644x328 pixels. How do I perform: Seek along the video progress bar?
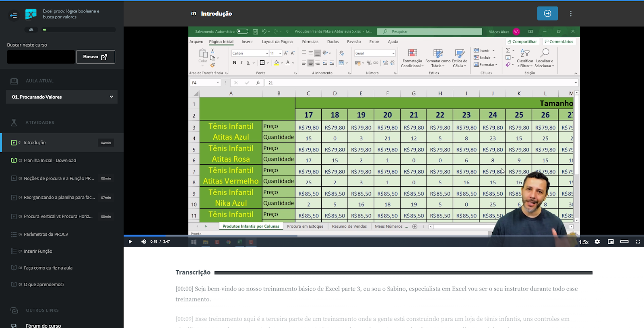click(x=384, y=235)
